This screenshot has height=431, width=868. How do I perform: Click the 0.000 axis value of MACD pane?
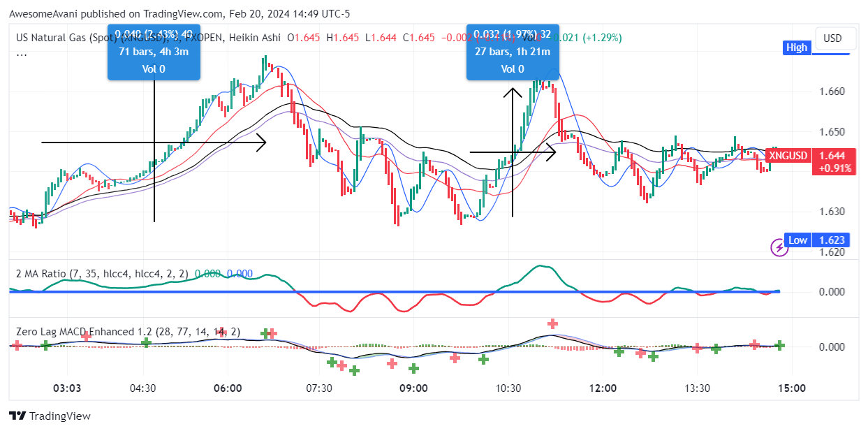(x=832, y=347)
